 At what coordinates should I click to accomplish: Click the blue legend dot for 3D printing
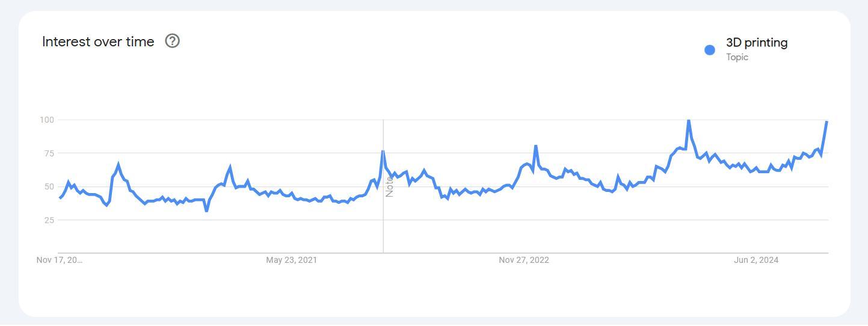click(710, 50)
